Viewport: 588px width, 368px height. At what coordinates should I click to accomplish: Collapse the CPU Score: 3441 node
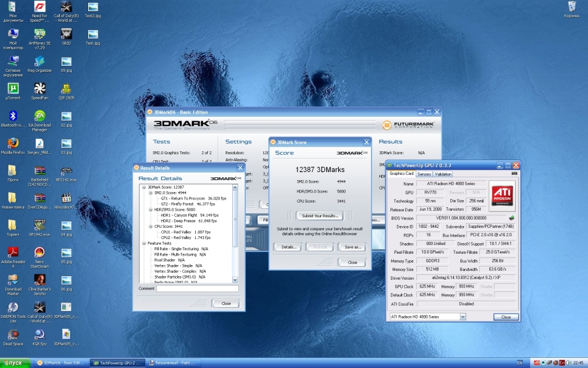151,227
